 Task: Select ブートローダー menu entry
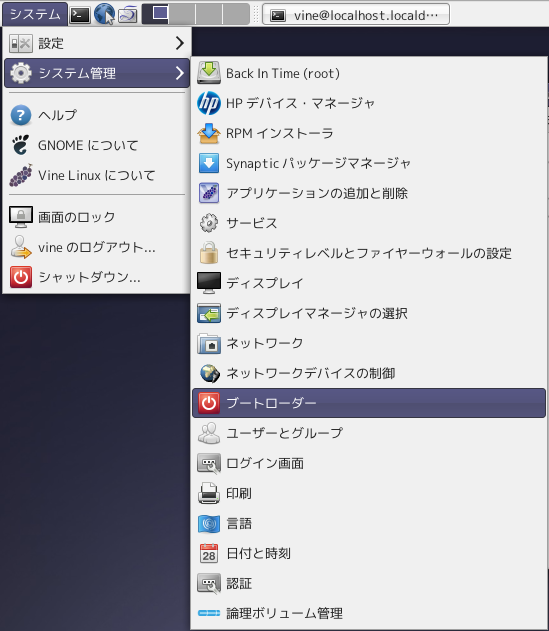[369, 403]
